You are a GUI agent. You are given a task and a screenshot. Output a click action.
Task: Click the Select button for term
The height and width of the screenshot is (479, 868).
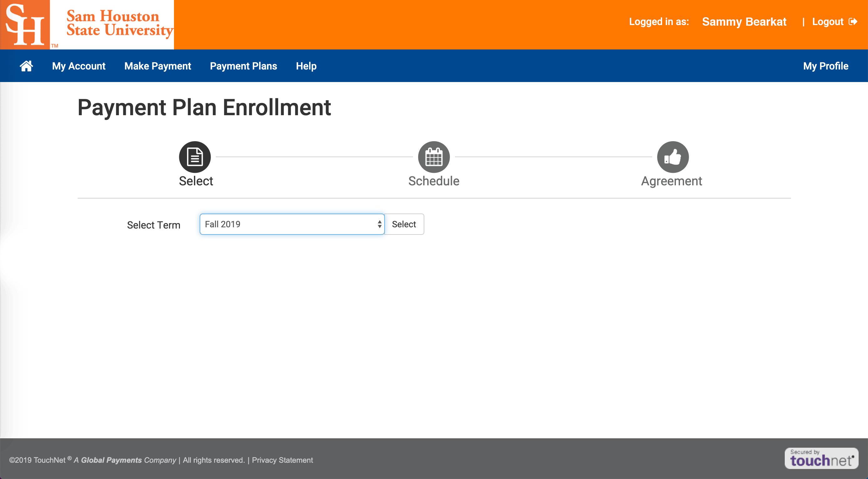pyautogui.click(x=404, y=224)
